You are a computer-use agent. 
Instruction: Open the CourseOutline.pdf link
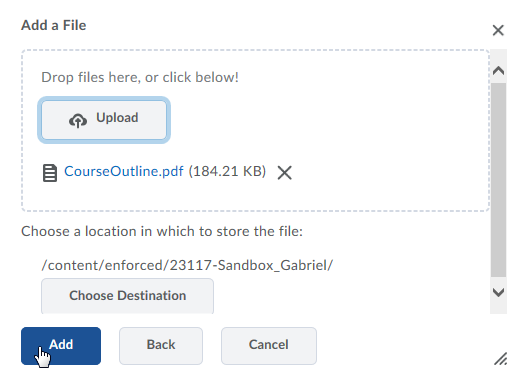coord(124,171)
